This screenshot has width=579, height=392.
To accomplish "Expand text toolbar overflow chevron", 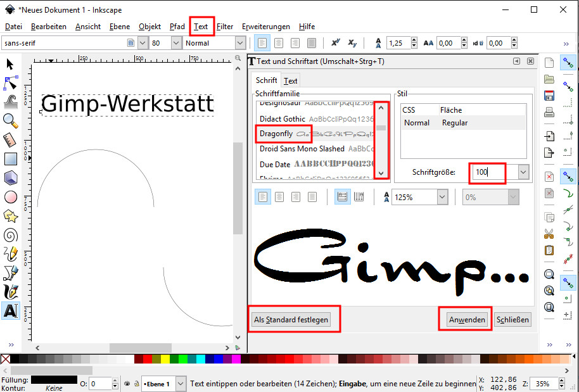I will point(566,44).
